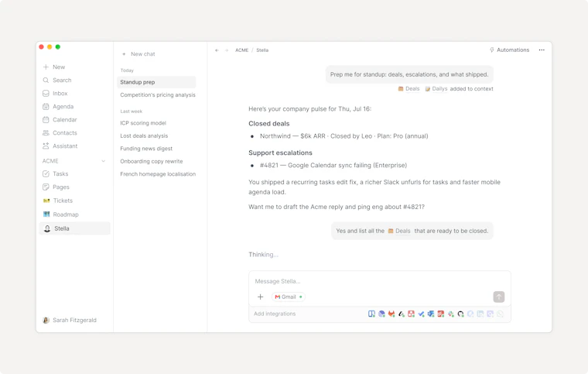Click the Support escalations heading

[x=280, y=153]
